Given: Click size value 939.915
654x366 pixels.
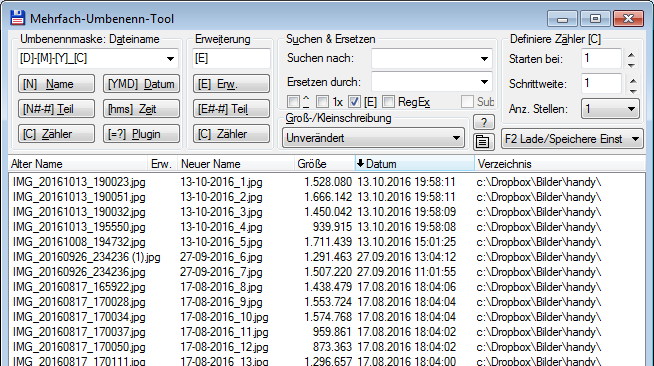Looking at the screenshot, I should coord(332,227).
